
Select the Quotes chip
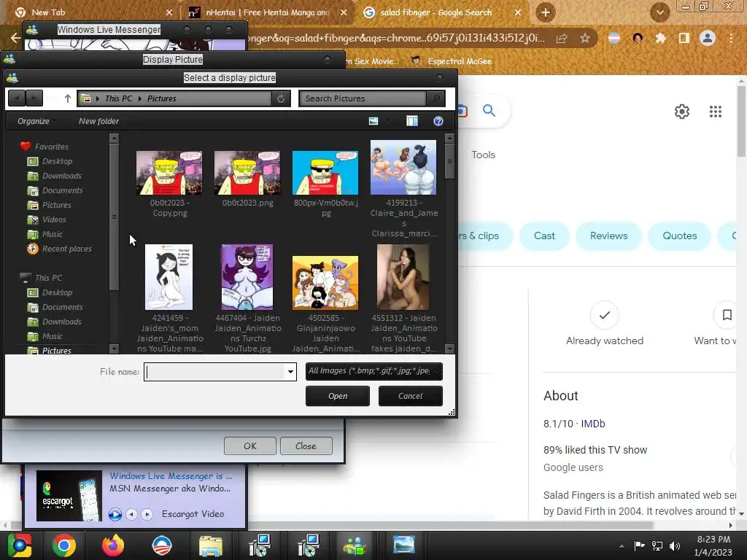[x=679, y=236]
